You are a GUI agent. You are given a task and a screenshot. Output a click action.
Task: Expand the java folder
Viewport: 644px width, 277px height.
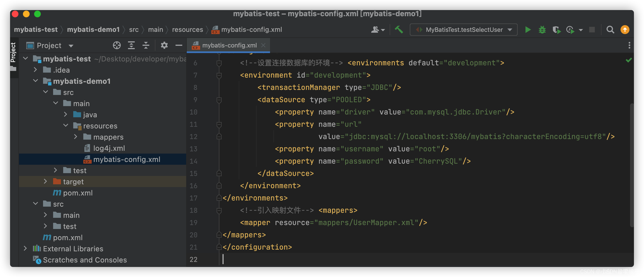65,114
